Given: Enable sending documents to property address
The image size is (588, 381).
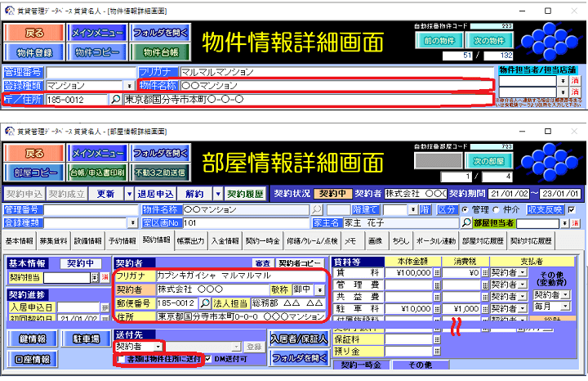Looking at the screenshot, I should coord(122,359).
